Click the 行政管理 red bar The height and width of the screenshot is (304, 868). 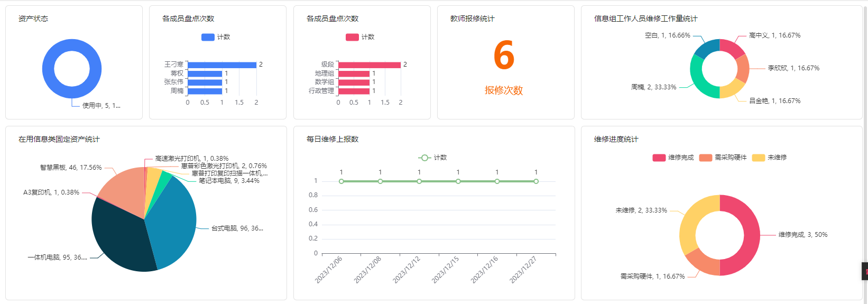(354, 91)
